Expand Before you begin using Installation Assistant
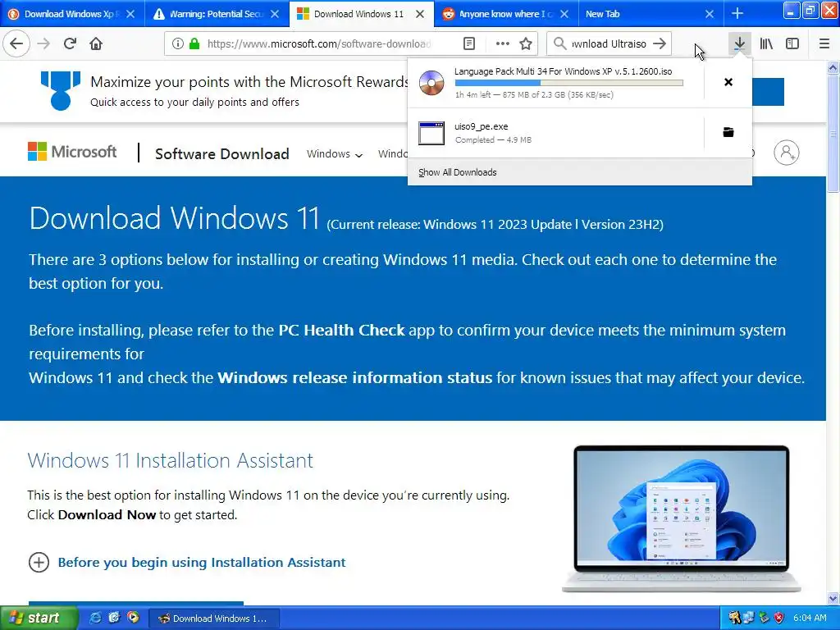840x630 pixels. point(187,563)
